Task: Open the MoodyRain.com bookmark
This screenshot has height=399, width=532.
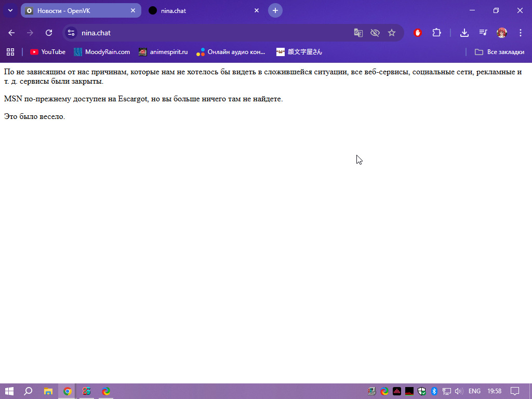Action: (102, 52)
